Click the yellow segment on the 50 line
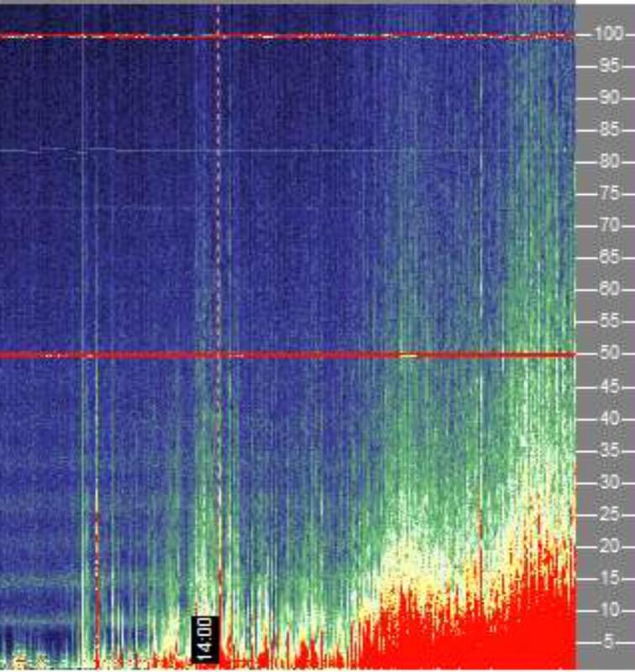Viewport: 635px width, 672px height. [408, 355]
